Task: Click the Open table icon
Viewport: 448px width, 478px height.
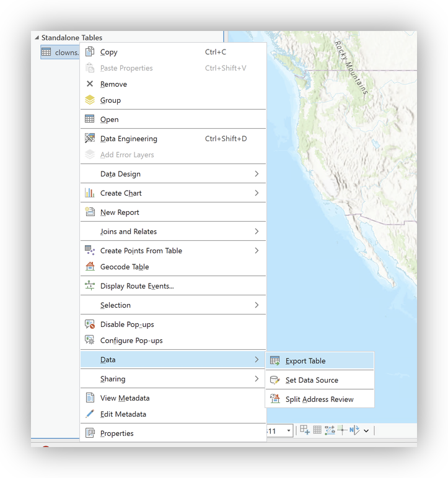Action: pos(90,119)
